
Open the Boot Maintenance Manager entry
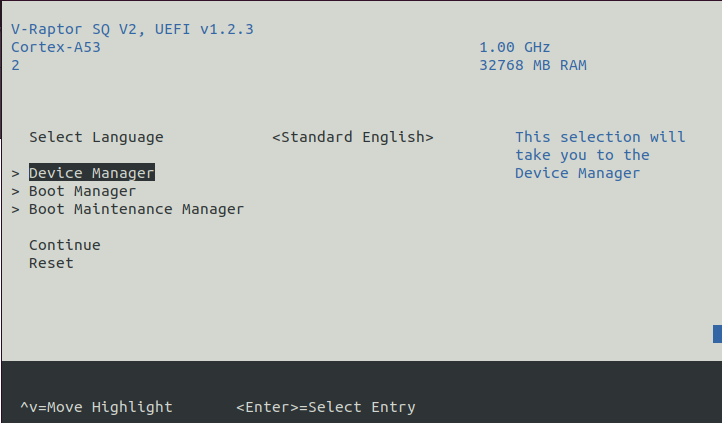pos(136,209)
